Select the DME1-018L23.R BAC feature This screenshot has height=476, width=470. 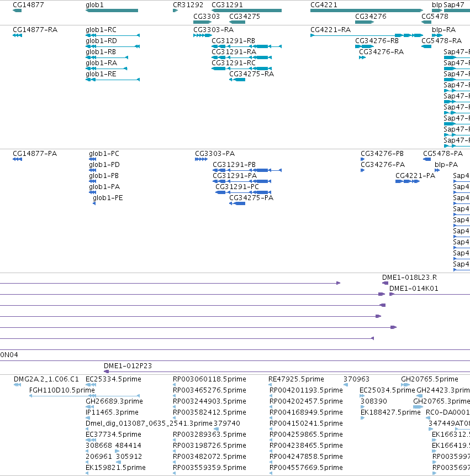click(x=385, y=283)
